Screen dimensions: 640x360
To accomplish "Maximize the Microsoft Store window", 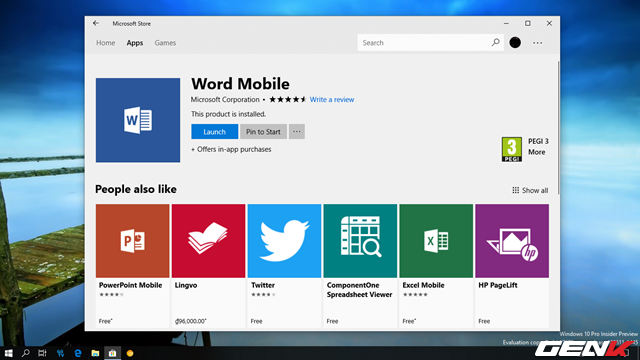I will coord(528,23).
